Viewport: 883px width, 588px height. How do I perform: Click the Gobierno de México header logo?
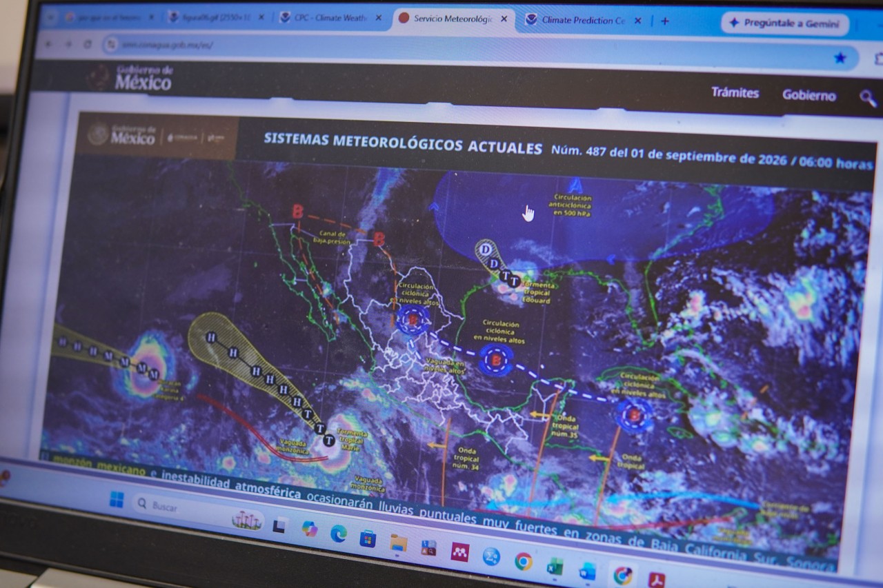pos(131,77)
